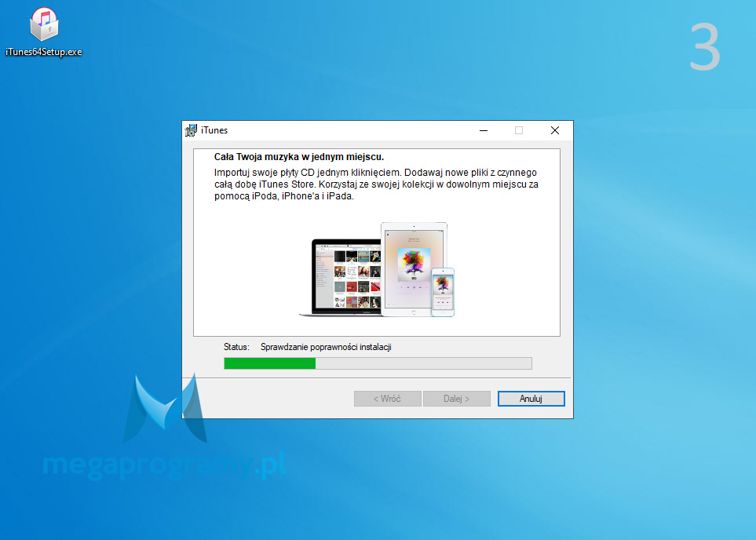Image resolution: width=756 pixels, height=540 pixels.
Task: Click the disabled Dalej next button
Action: 456,399
